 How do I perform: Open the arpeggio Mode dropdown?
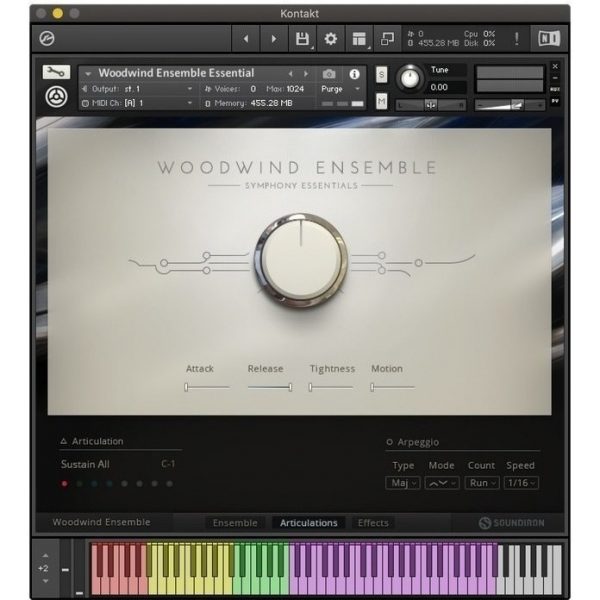click(442, 483)
